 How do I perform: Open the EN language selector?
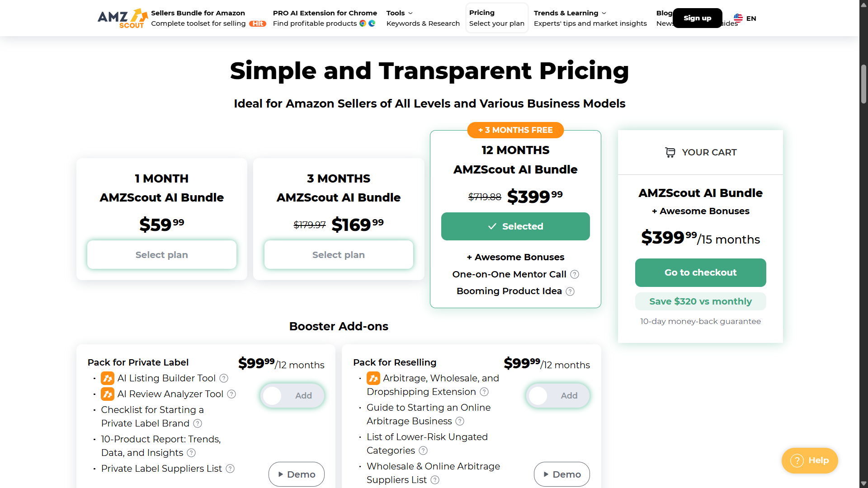coord(744,18)
